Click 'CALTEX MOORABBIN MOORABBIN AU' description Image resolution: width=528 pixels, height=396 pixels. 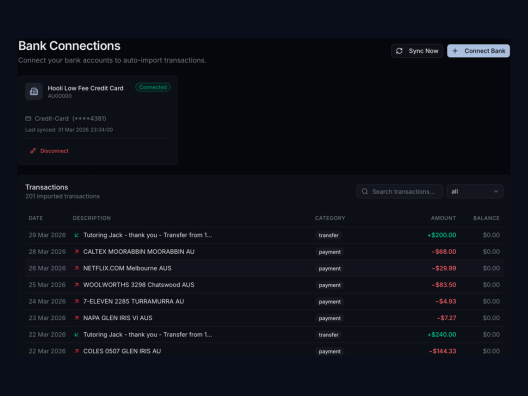[139, 252]
